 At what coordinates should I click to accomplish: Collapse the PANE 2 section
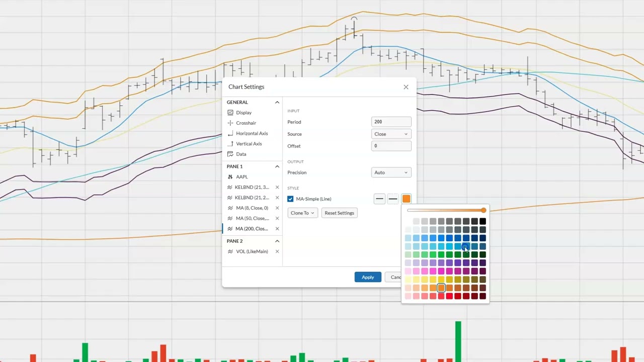pos(277,241)
